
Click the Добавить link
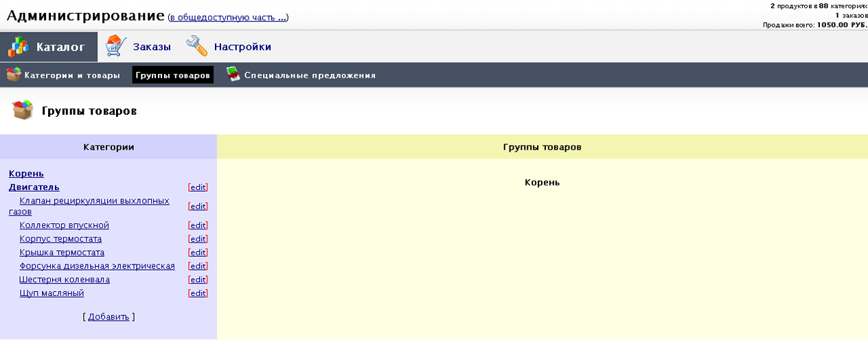[108, 317]
